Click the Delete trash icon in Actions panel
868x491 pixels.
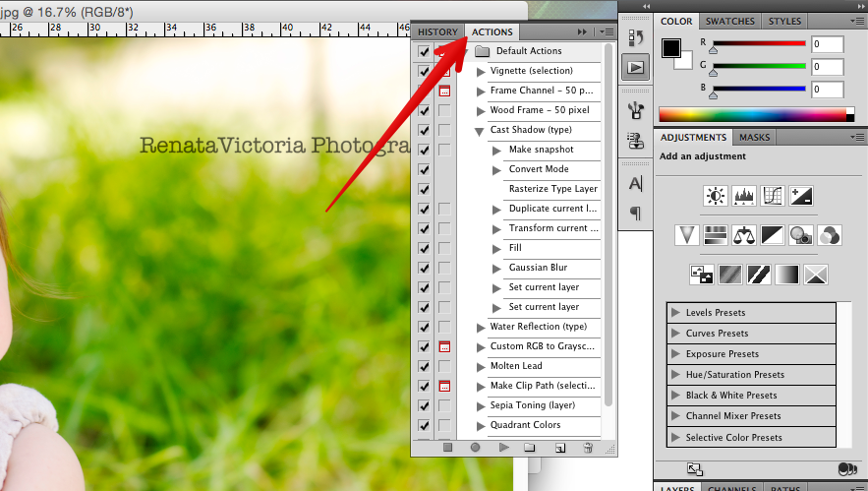(588, 448)
